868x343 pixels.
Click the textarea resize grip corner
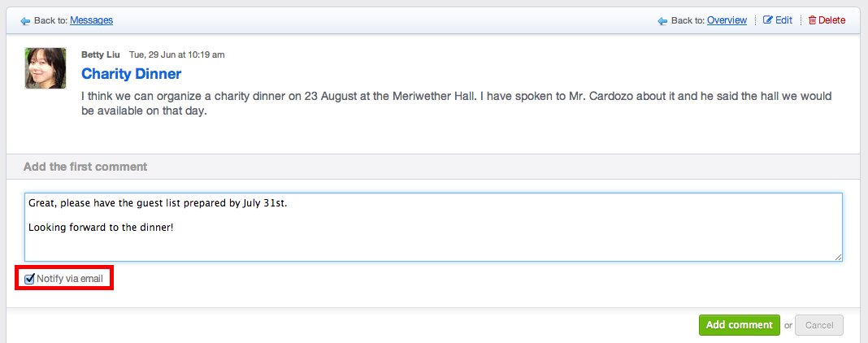click(x=839, y=257)
